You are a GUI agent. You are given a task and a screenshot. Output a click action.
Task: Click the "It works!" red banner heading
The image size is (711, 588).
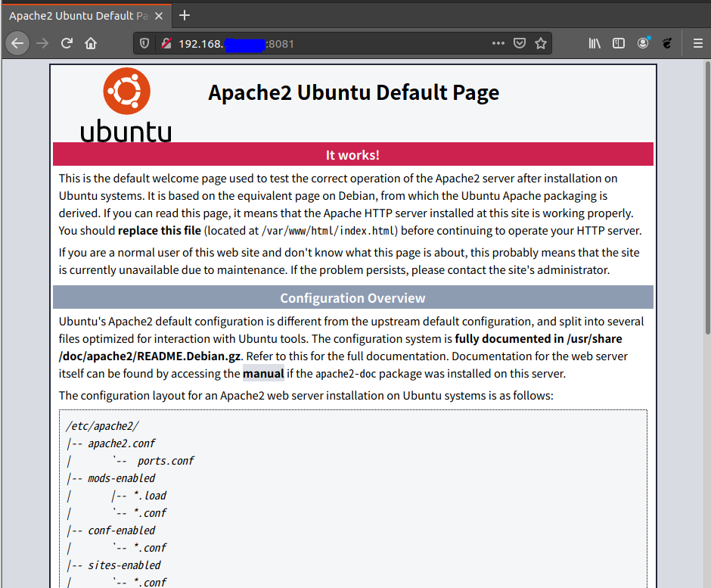click(352, 154)
